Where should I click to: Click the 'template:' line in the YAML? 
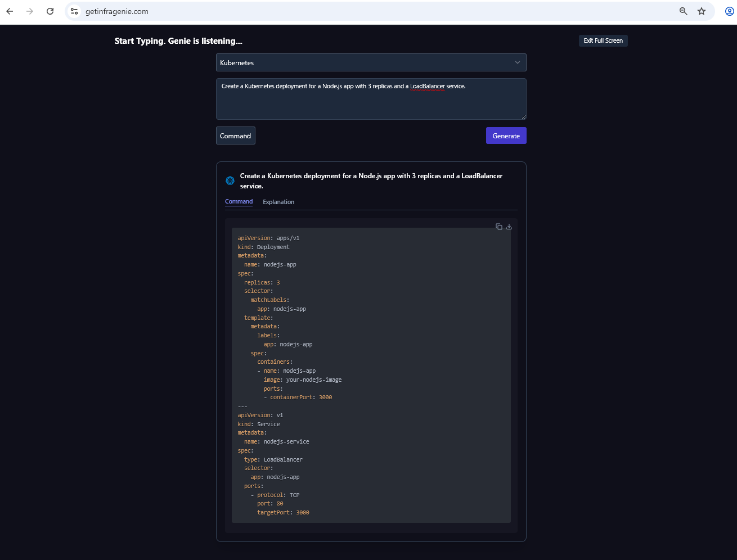tap(259, 318)
